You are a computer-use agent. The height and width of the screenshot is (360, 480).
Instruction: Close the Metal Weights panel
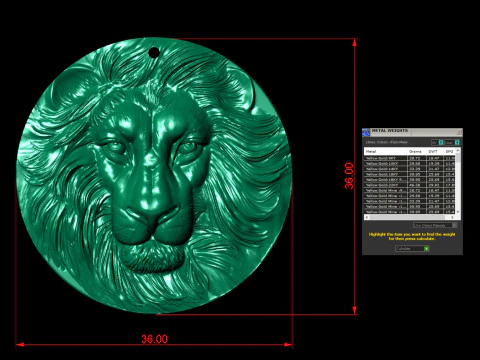tap(459, 132)
